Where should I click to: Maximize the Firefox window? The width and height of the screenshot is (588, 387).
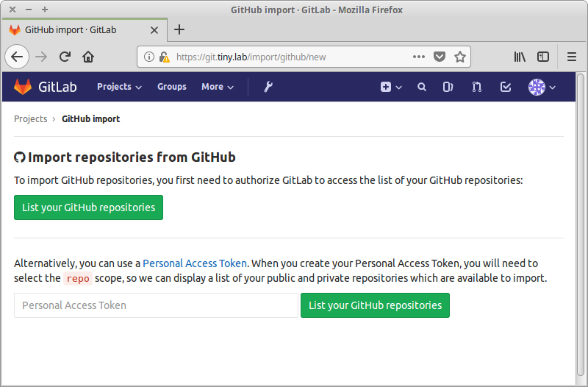pyautogui.click(x=45, y=10)
